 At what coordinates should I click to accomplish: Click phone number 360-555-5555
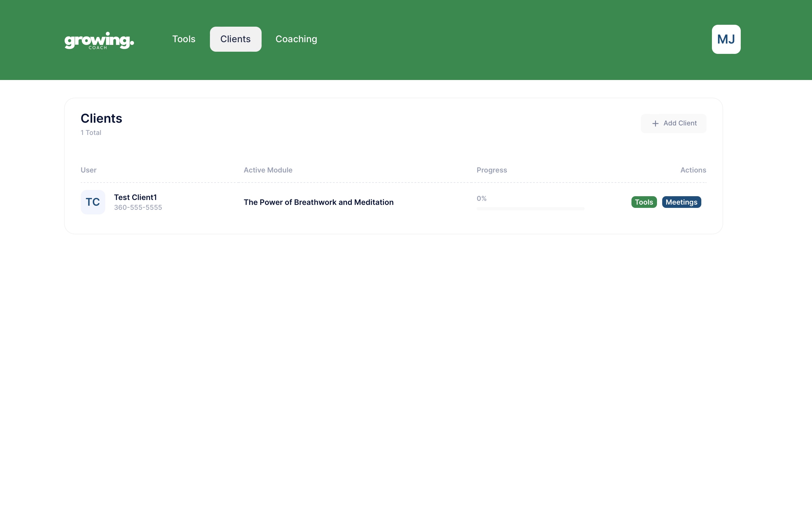(x=138, y=208)
